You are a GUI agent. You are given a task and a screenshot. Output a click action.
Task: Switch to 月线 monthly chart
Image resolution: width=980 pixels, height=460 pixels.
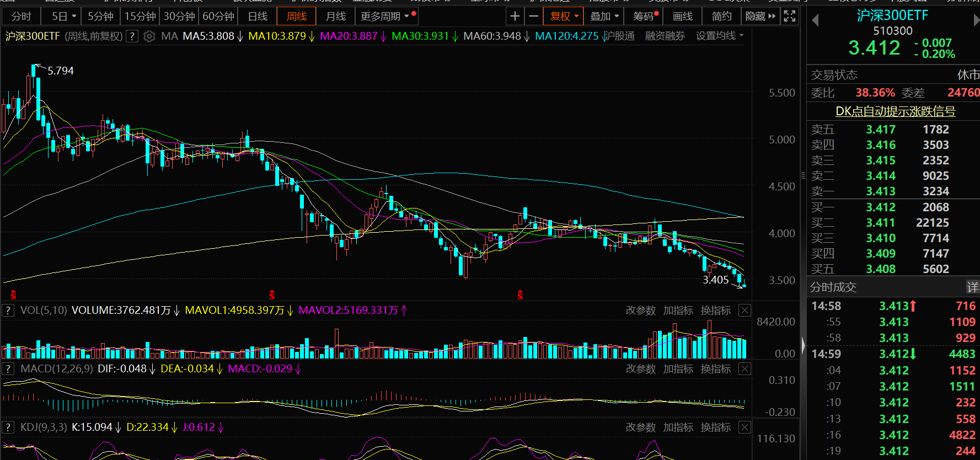point(336,17)
